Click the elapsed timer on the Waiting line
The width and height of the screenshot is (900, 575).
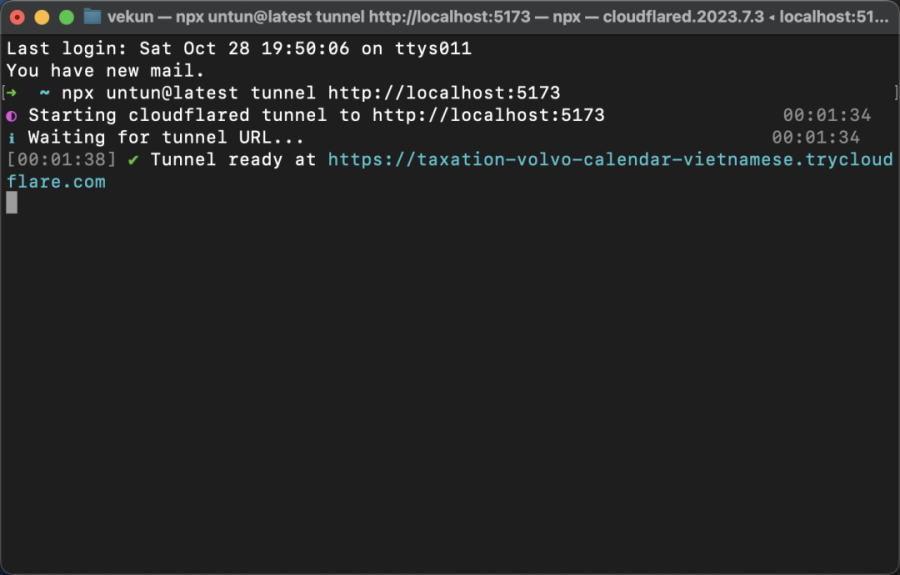tap(815, 138)
